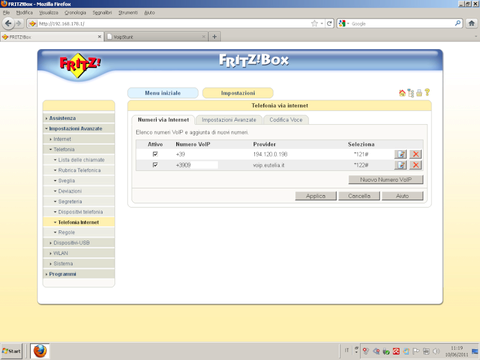Click the flag tray icon

(x=416, y=351)
